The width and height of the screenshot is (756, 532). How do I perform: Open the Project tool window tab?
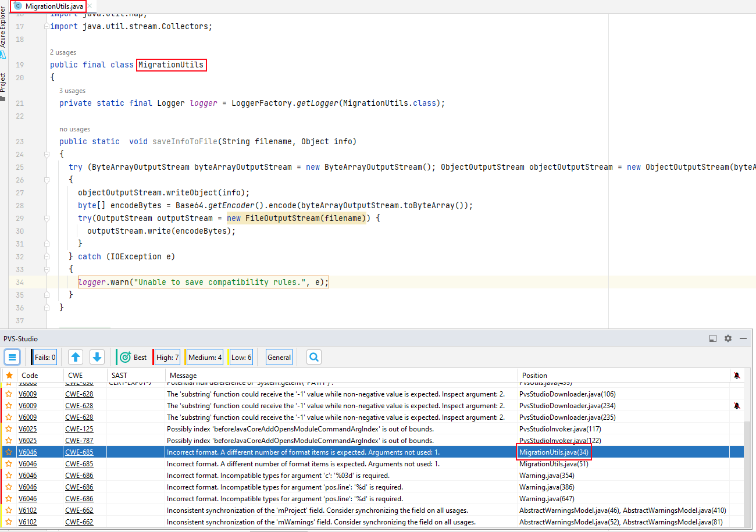[3, 83]
